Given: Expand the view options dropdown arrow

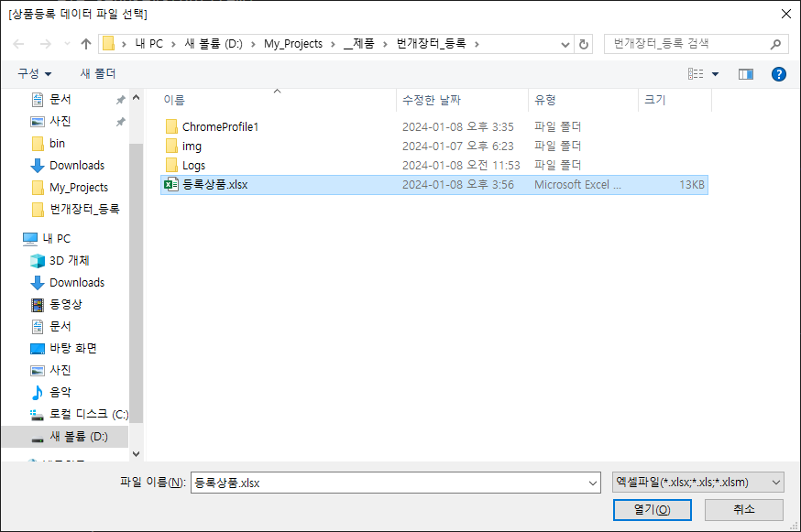Looking at the screenshot, I should (x=716, y=74).
